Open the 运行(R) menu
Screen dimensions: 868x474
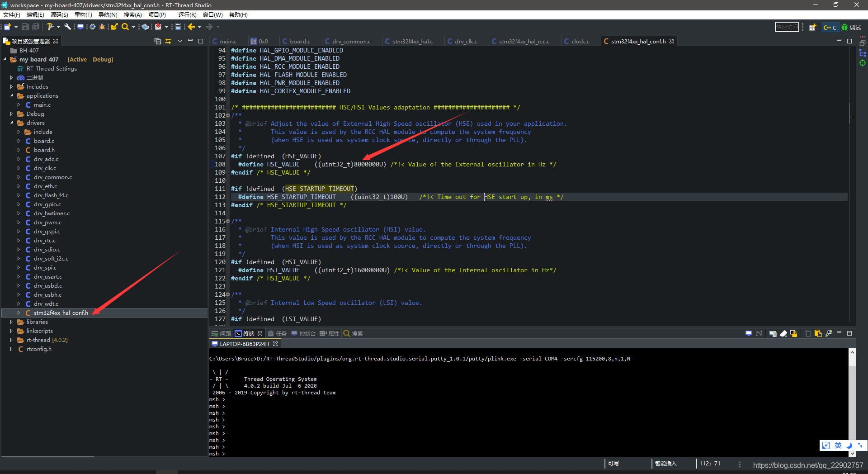(187, 14)
